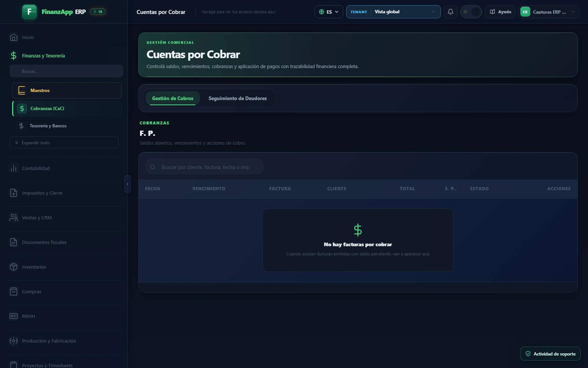Image resolution: width=588 pixels, height=368 pixels.
Task: Click the FinanzApp green F logo
Action: pyautogui.click(x=29, y=12)
